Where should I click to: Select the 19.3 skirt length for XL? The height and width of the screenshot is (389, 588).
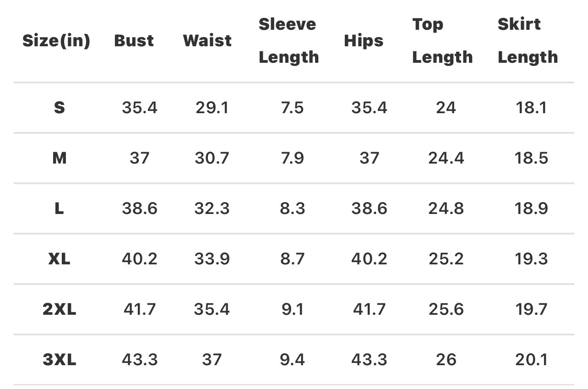point(531,259)
